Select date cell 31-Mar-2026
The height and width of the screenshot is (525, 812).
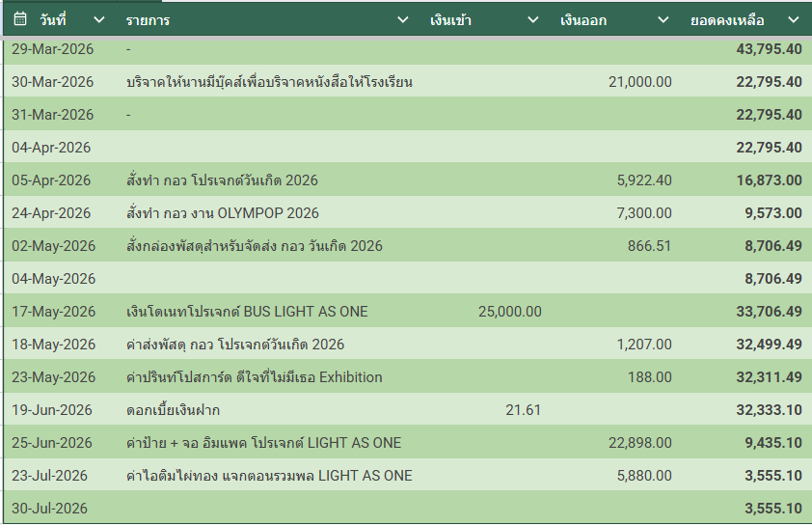coord(53,115)
